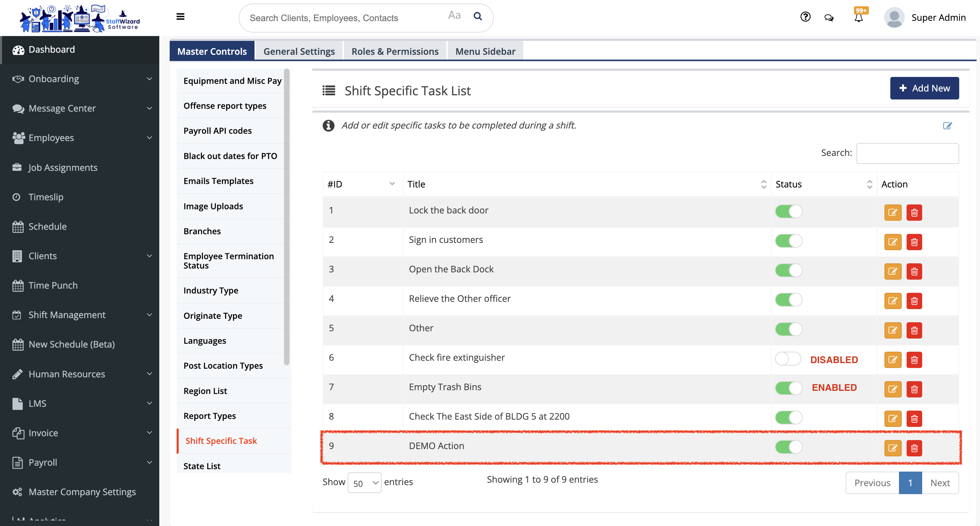Toggle status for task Other
Image resolution: width=980 pixels, height=526 pixels.
(789, 329)
